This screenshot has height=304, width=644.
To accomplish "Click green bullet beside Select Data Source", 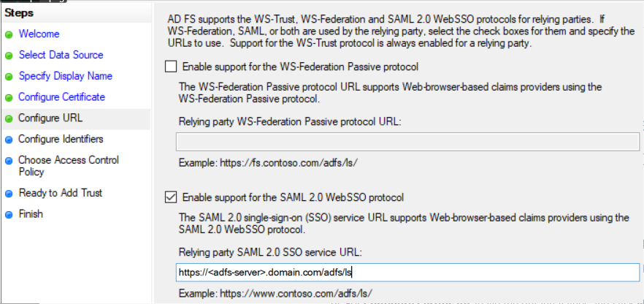I will click(x=9, y=56).
